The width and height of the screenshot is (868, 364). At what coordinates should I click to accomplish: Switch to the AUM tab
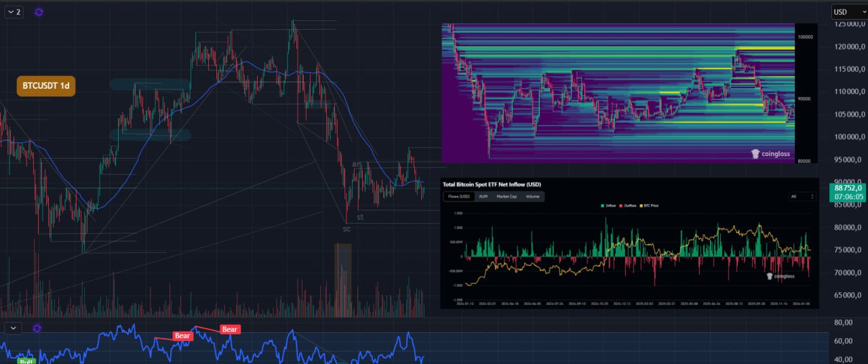(483, 197)
